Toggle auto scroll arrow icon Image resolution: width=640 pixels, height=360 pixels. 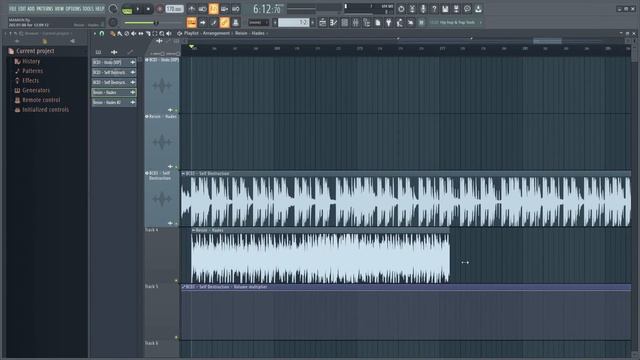[202, 22]
